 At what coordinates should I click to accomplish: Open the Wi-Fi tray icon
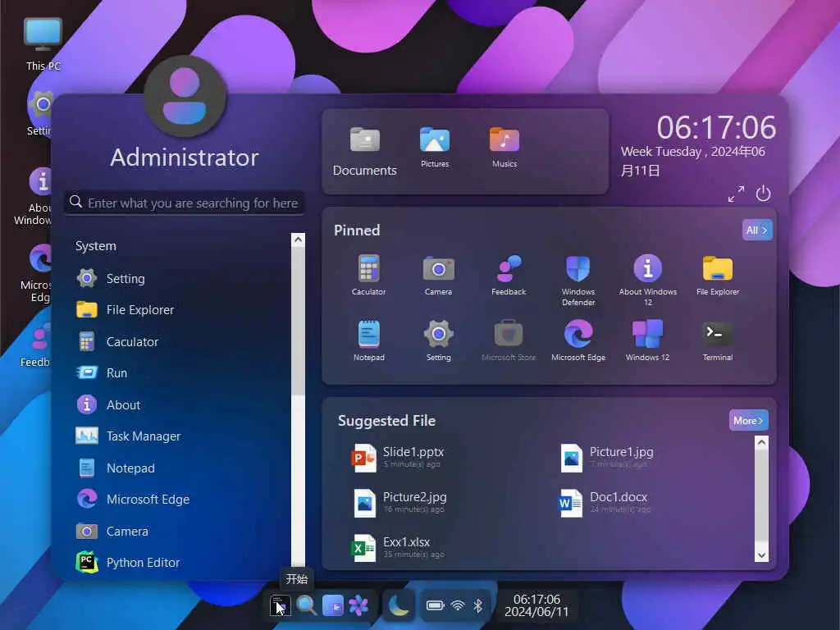pyautogui.click(x=458, y=605)
